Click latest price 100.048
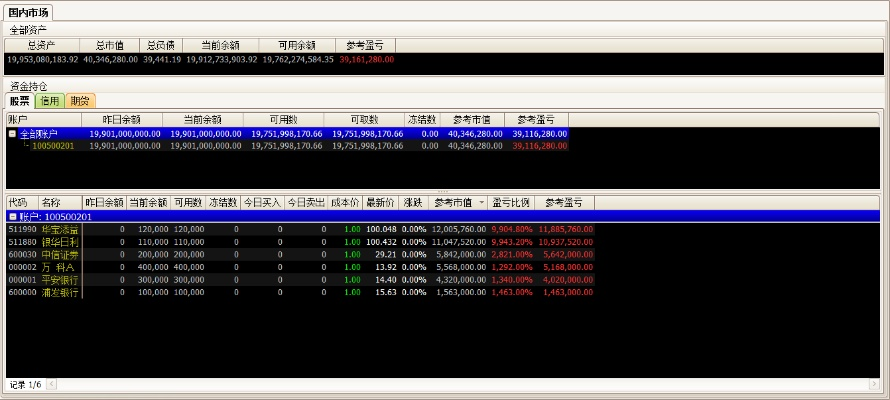The width and height of the screenshot is (890, 400). [381, 229]
